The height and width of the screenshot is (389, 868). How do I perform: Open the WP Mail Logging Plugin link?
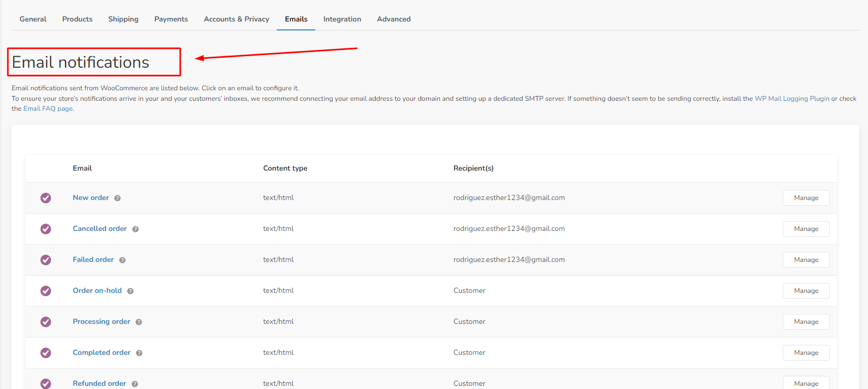[791, 99]
